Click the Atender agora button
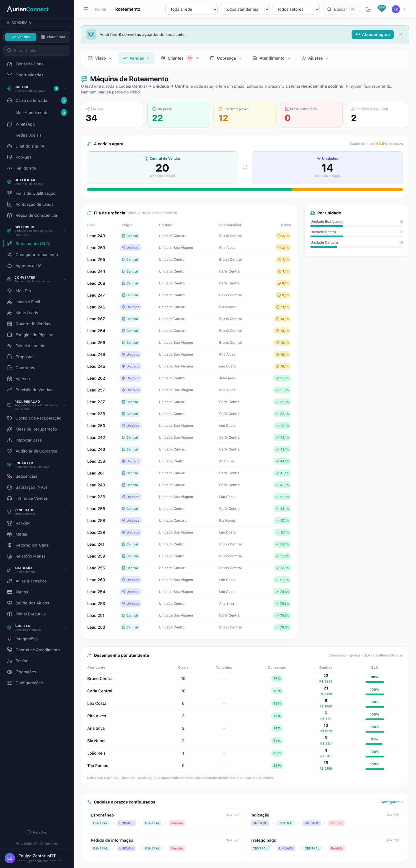Viewport: 416px width, 868px height. pos(373,34)
